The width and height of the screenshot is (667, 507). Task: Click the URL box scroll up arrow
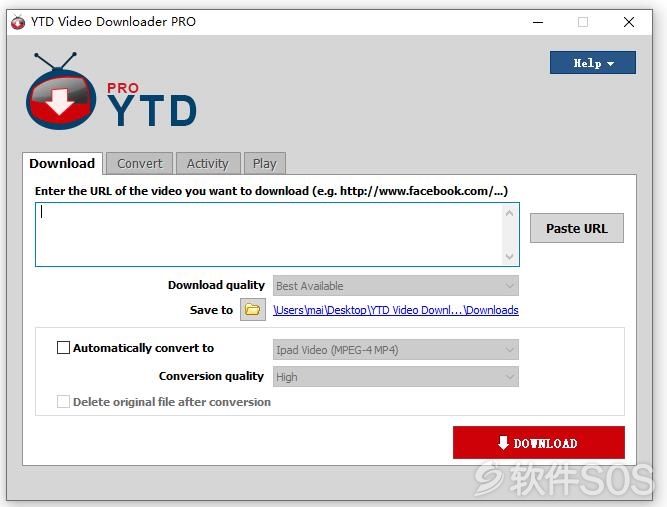pyautogui.click(x=510, y=213)
